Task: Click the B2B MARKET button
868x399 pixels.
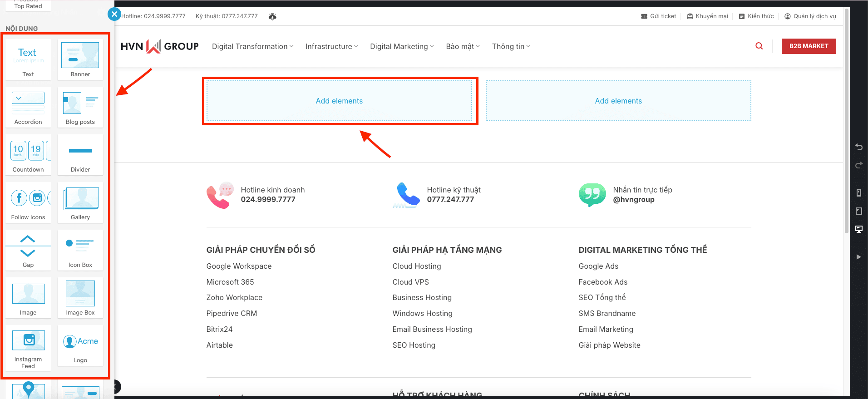Action: pyautogui.click(x=809, y=46)
